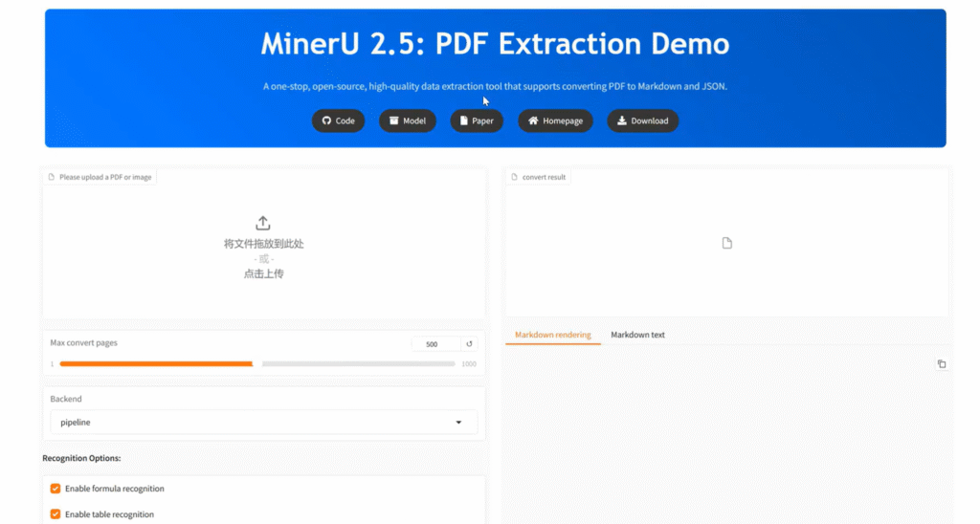Copy the markdown output using copy icon
The image size is (980, 524).
pyautogui.click(x=942, y=364)
